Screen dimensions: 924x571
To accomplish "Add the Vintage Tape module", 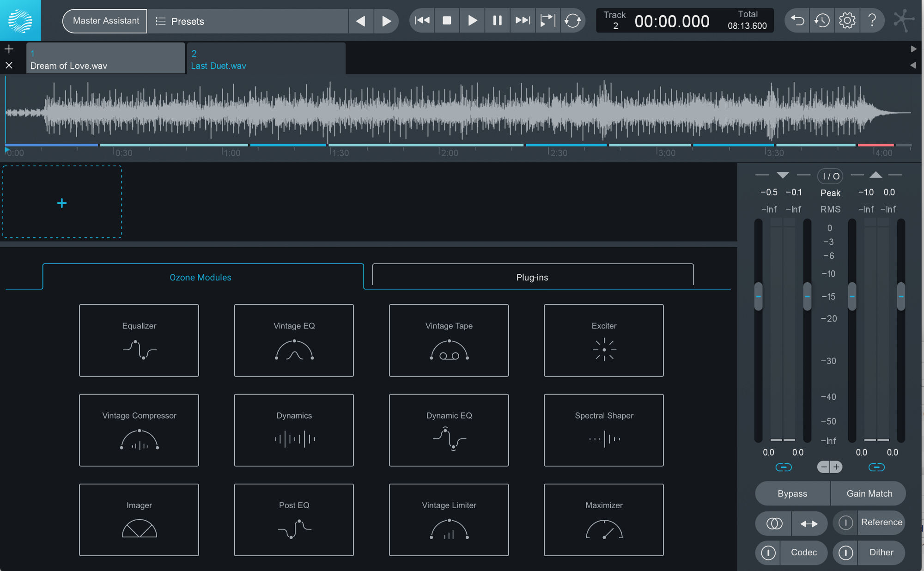I will pos(449,340).
